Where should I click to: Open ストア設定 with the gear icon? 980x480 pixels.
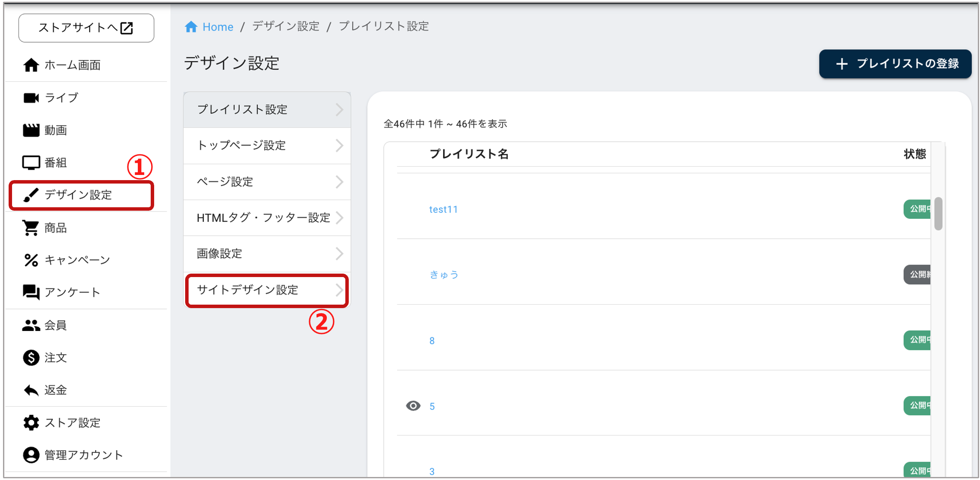[x=31, y=422]
